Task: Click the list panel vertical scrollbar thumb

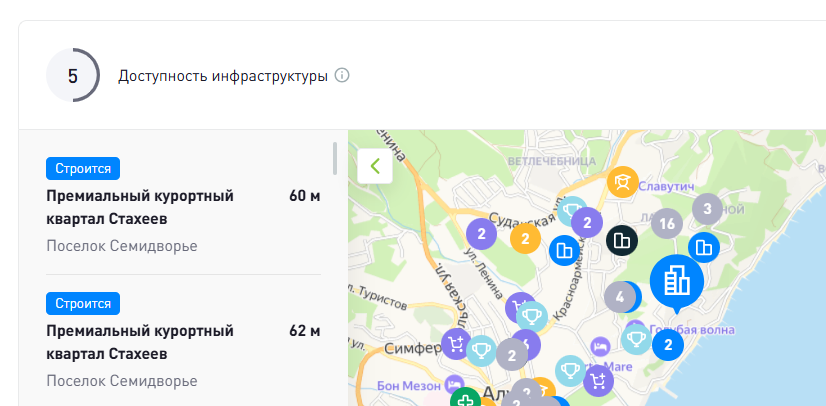Action: tap(335, 159)
